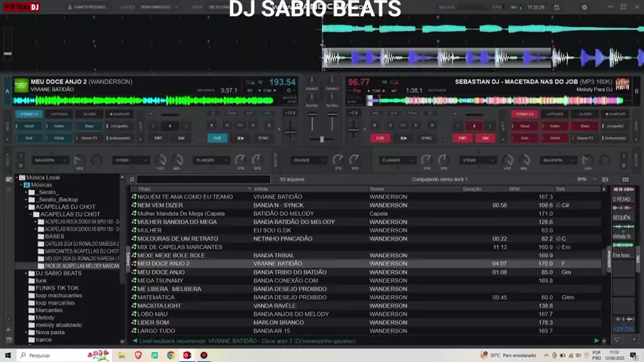Select track MEGA TSUNAMY in the list
644x362 pixels.
tap(160, 281)
